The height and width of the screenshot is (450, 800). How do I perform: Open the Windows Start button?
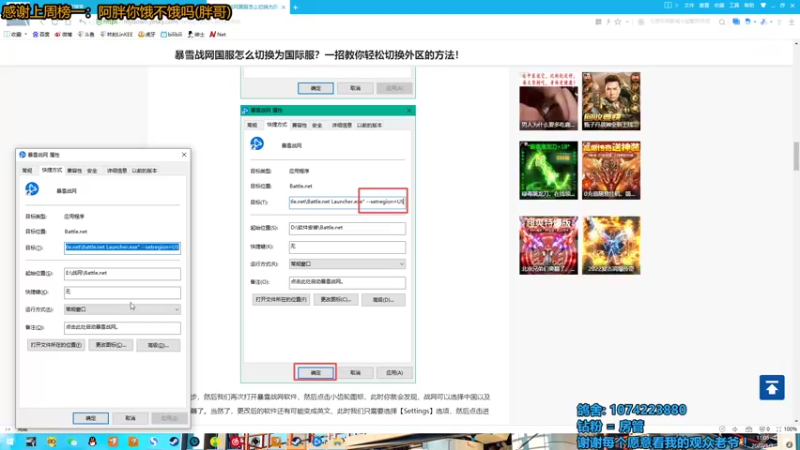[x=10, y=441]
